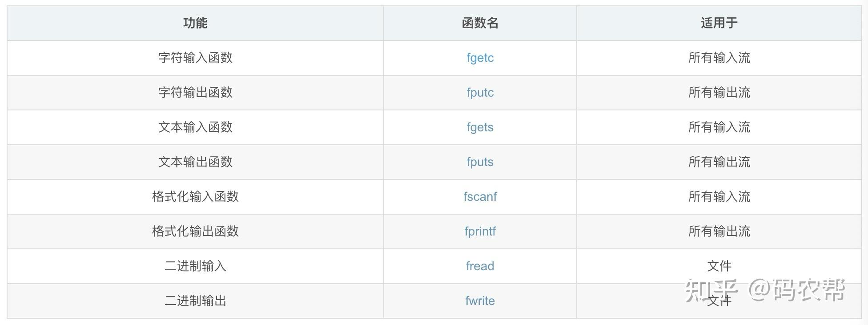Screen dimensions: 868x325
Task: Select the 二进制输出 cell
Action: click(x=195, y=301)
